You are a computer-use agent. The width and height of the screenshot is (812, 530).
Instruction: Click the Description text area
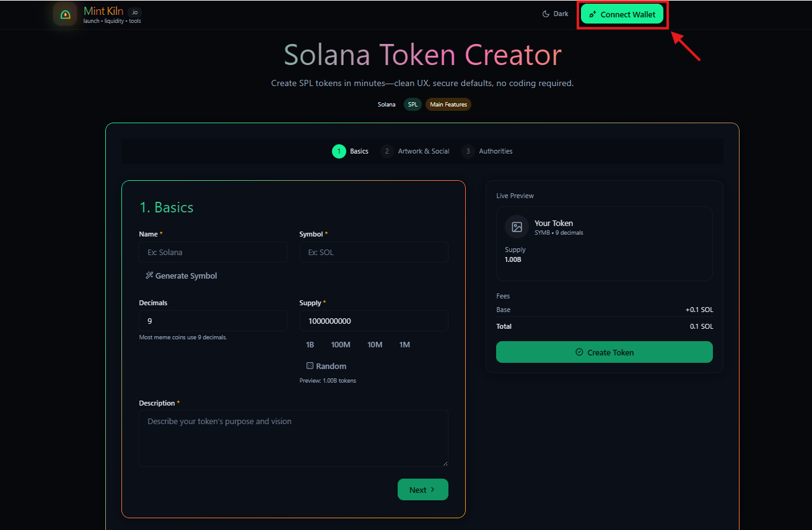pos(294,438)
